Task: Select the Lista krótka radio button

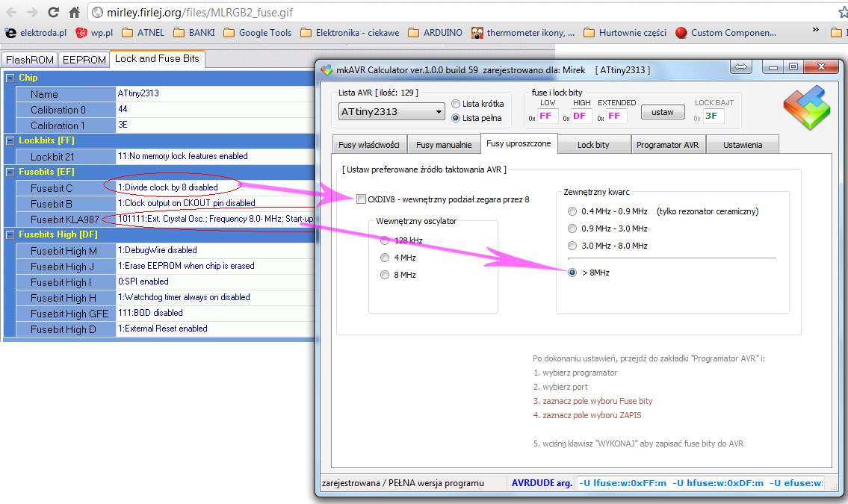Action: (x=456, y=104)
